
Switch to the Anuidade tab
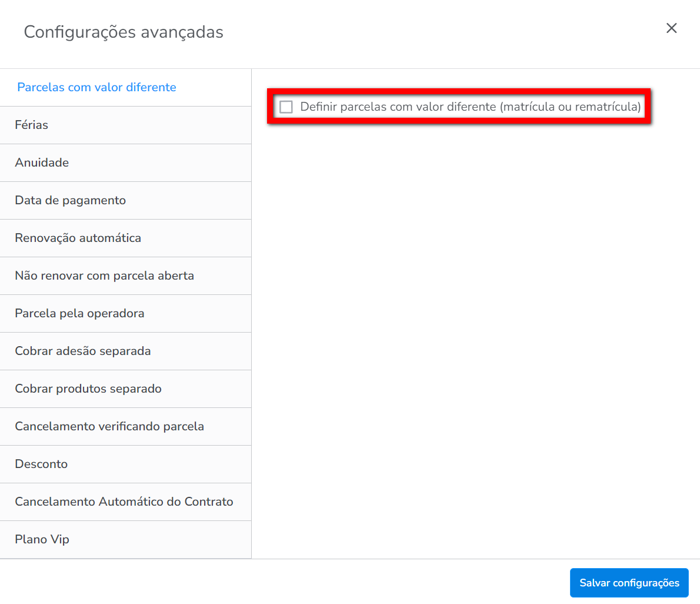pos(42,162)
